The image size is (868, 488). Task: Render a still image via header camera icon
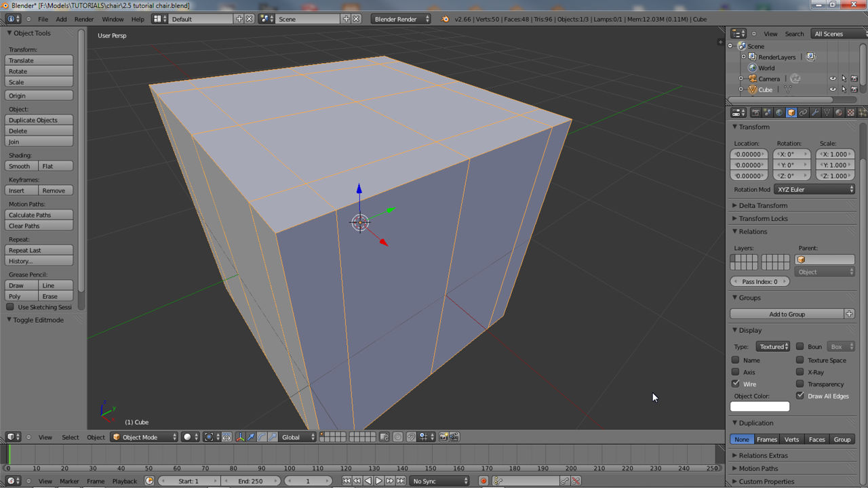[x=443, y=437]
